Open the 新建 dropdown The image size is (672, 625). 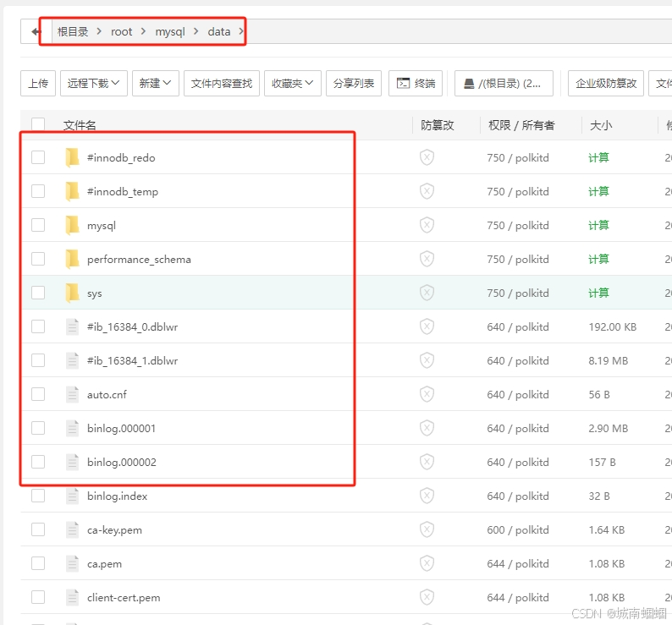pos(156,83)
